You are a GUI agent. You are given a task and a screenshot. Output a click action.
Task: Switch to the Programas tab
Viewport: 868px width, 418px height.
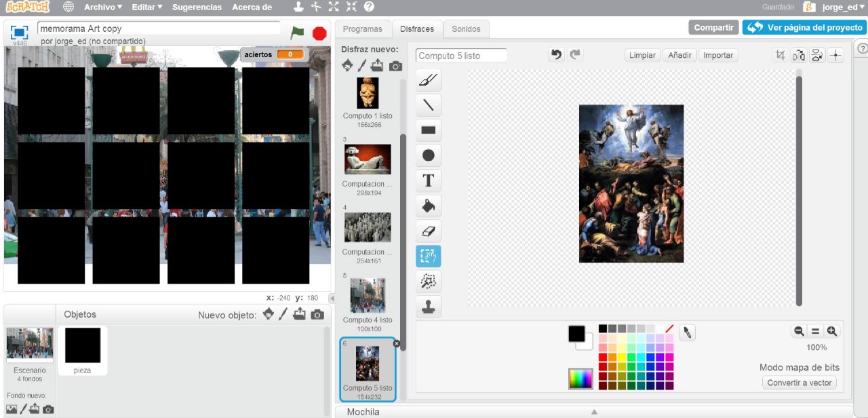pos(363,29)
